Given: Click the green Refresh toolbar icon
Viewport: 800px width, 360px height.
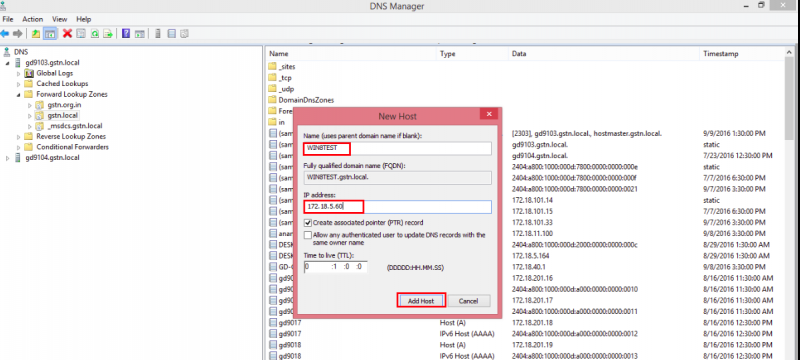Looking at the screenshot, I should (94, 34).
